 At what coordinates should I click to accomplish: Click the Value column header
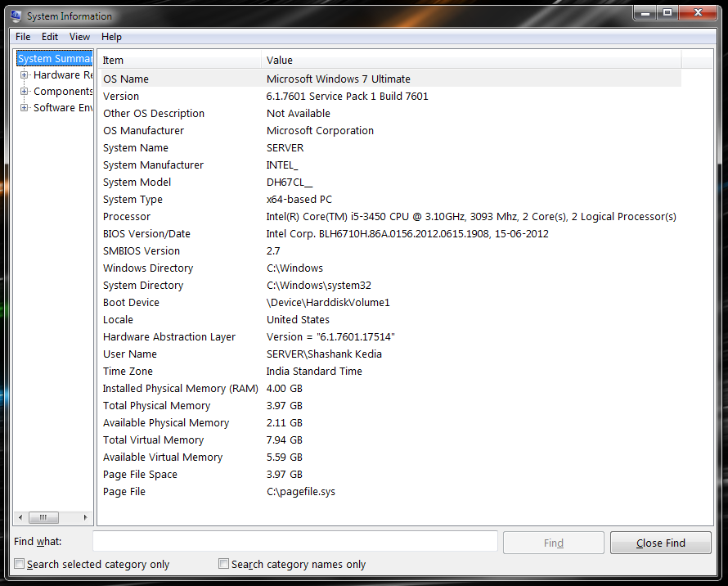point(470,60)
